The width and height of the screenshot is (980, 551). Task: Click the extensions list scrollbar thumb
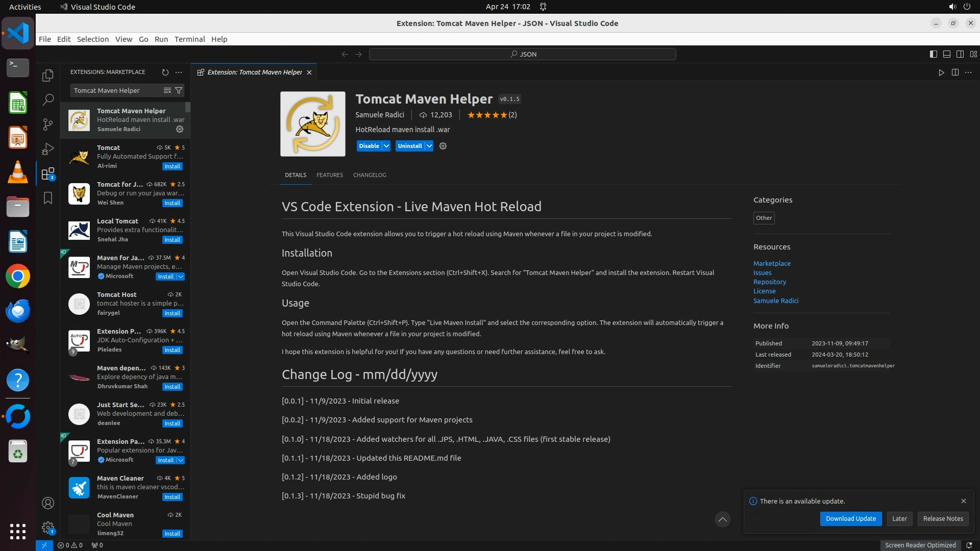(x=188, y=107)
